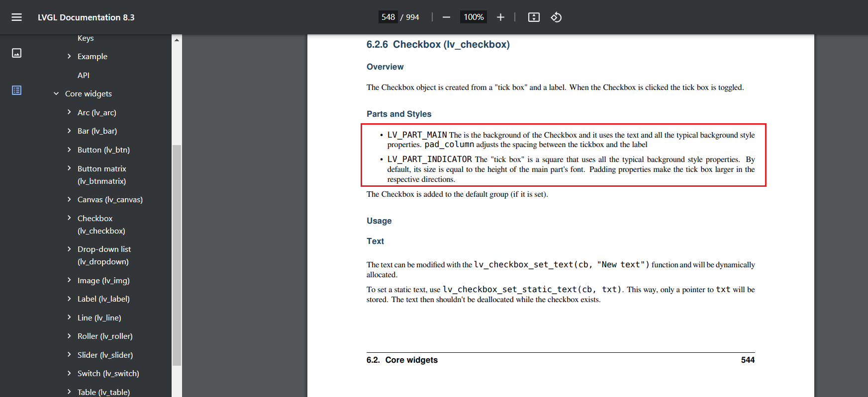This screenshot has width=868, height=397.
Task: Expand the Example outline chevron
Action: click(69, 56)
